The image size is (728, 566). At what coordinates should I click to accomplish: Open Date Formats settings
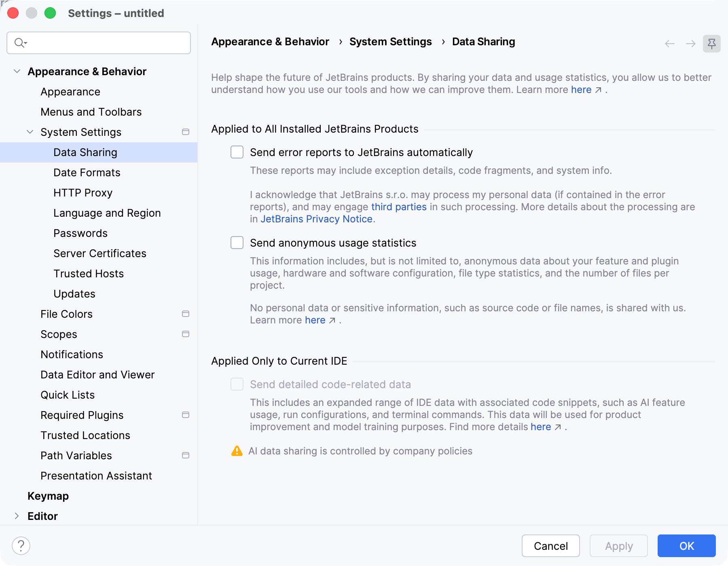[x=87, y=173]
